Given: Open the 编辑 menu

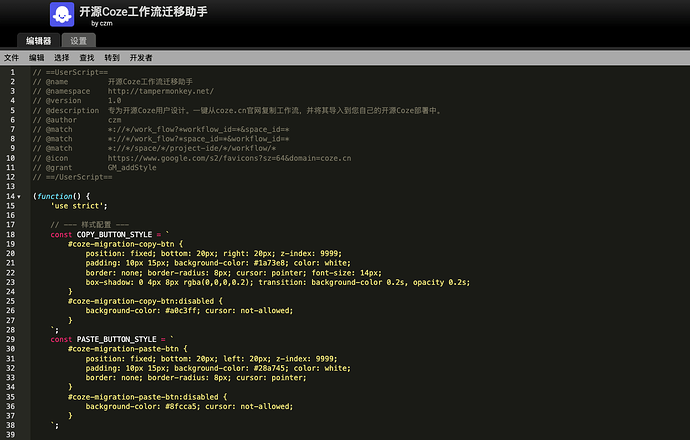Looking at the screenshot, I should (x=37, y=58).
